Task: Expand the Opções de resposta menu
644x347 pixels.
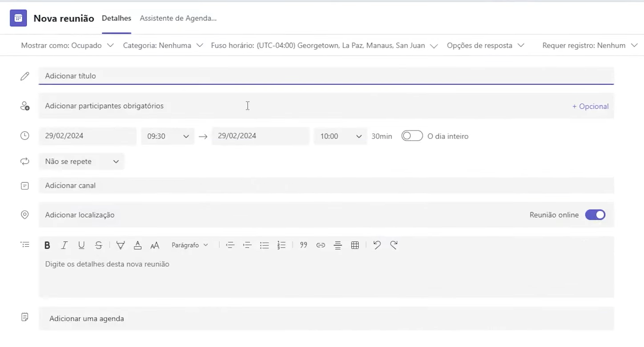Action: (x=486, y=45)
